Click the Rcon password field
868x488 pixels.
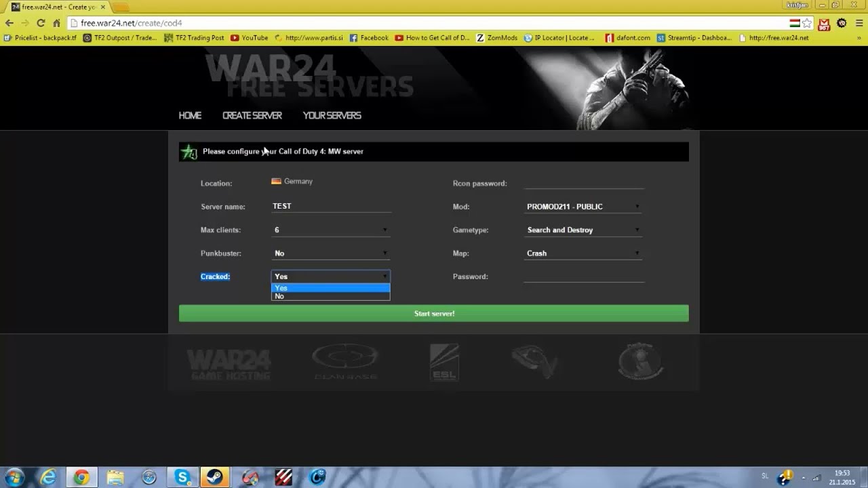(x=583, y=183)
